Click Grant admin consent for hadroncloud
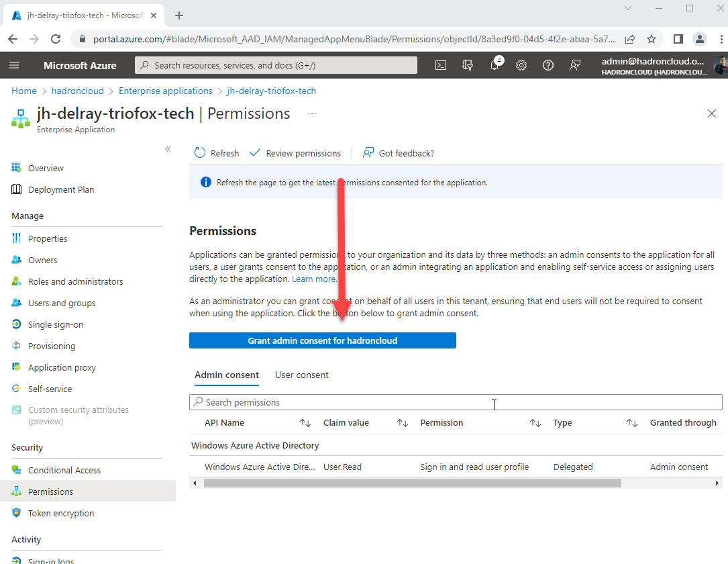Screen dimensions: 728x564 [x=323, y=340]
